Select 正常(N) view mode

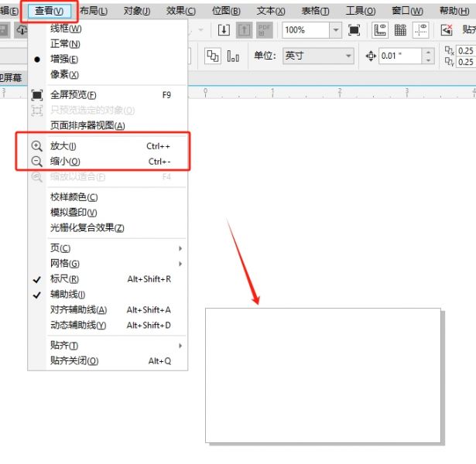[x=108, y=44]
